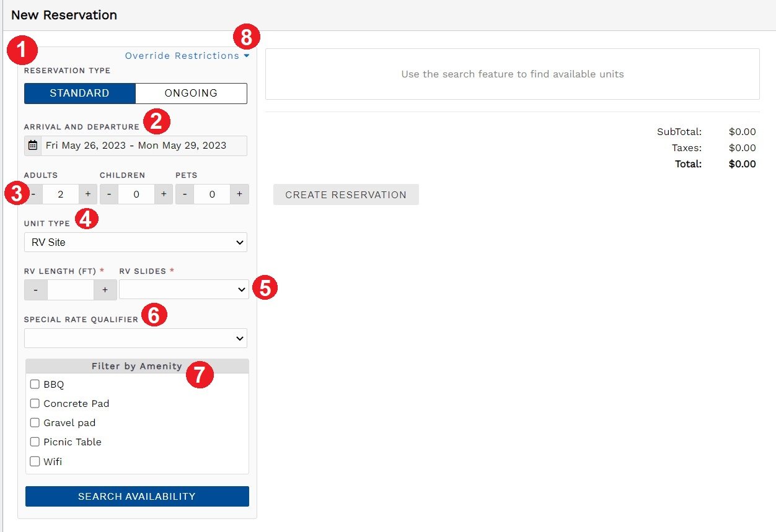The width and height of the screenshot is (776, 532).
Task: Increase the pets count
Action: (x=239, y=194)
